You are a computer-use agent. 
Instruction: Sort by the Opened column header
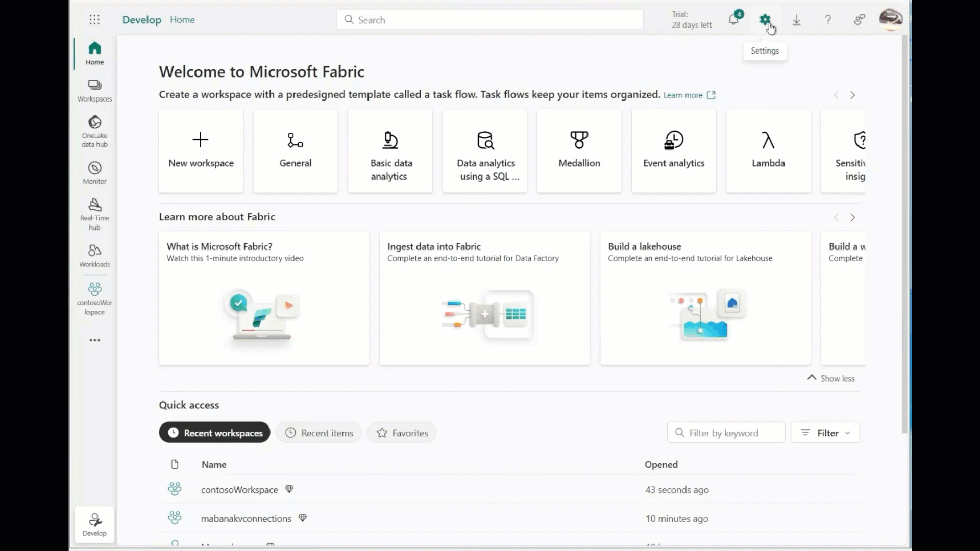pyautogui.click(x=661, y=464)
